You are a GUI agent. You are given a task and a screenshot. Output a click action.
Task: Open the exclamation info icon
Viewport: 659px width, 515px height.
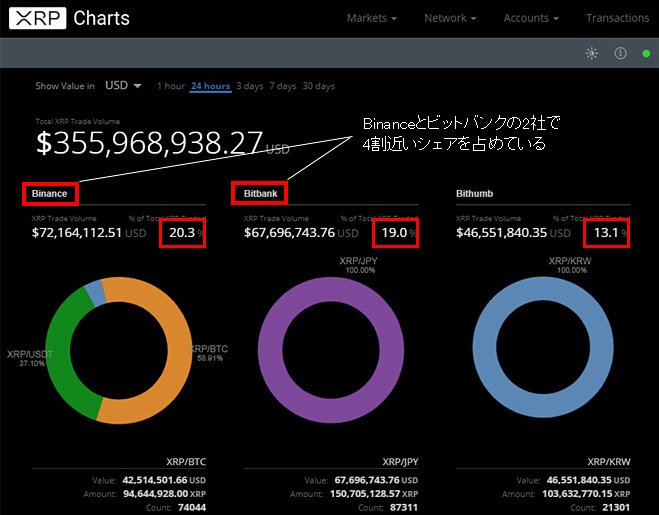(x=620, y=53)
